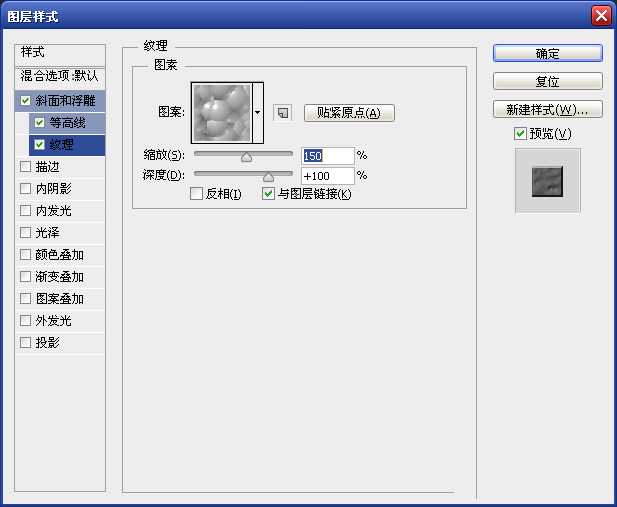Select the 等高线 sub-item

68,123
